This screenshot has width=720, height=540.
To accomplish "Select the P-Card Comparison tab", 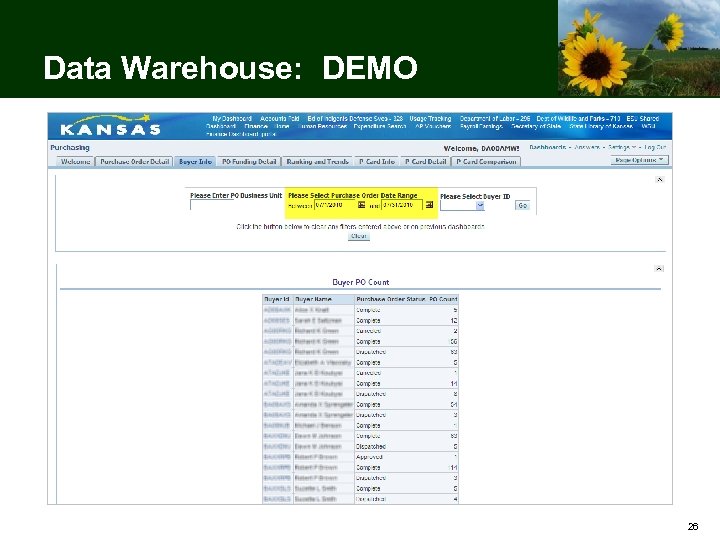I will 486,161.
